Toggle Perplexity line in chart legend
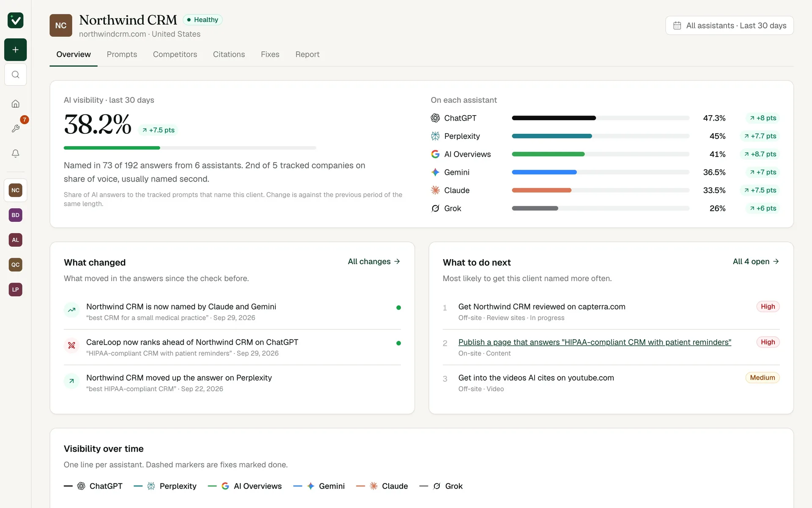Image resolution: width=812 pixels, height=508 pixels. click(165, 486)
